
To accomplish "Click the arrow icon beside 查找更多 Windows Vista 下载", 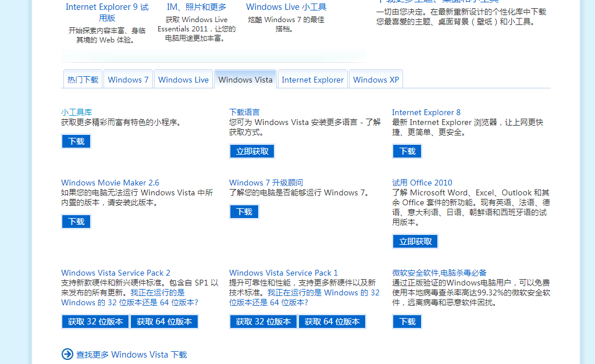I will click(x=67, y=354).
